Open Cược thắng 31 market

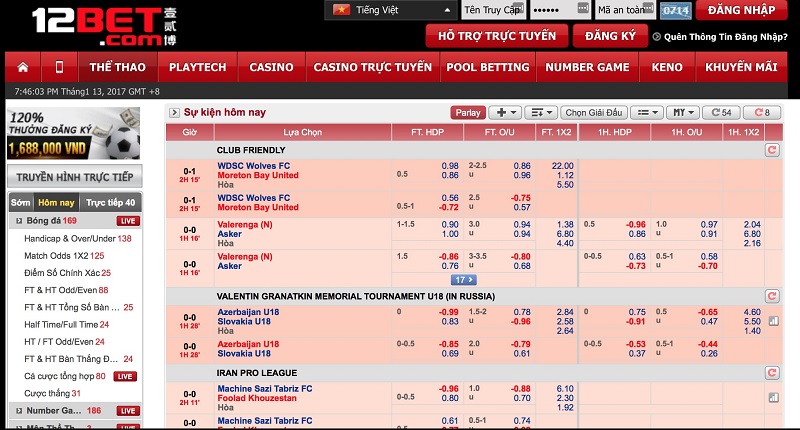click(x=52, y=393)
